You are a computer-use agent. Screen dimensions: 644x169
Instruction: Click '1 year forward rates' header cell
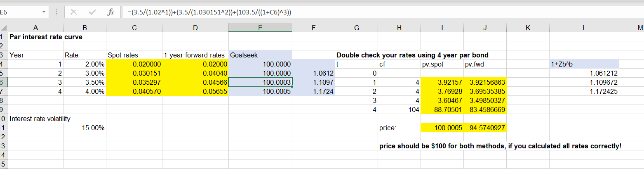tap(195, 55)
